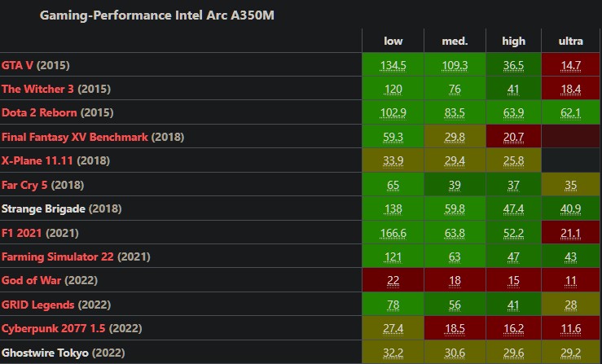The width and height of the screenshot is (602, 364).
Task: Click Dota 2 medium value 83.5
Action: tap(455, 113)
